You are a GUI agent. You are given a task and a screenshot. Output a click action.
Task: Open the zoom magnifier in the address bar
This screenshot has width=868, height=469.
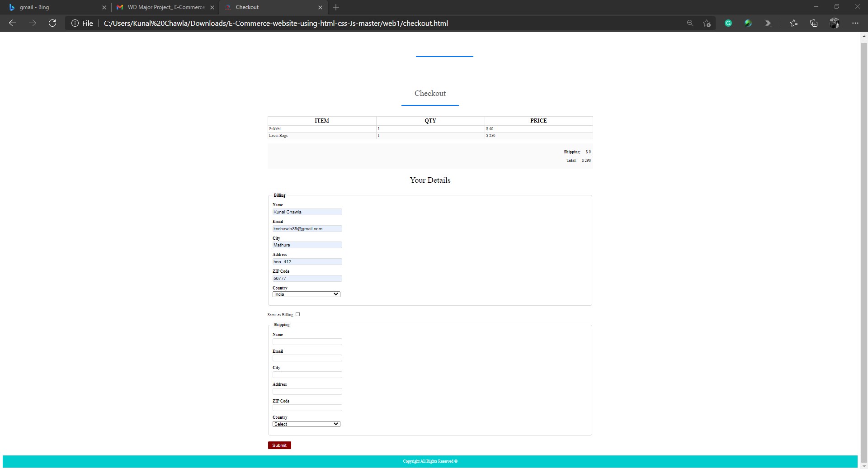690,23
